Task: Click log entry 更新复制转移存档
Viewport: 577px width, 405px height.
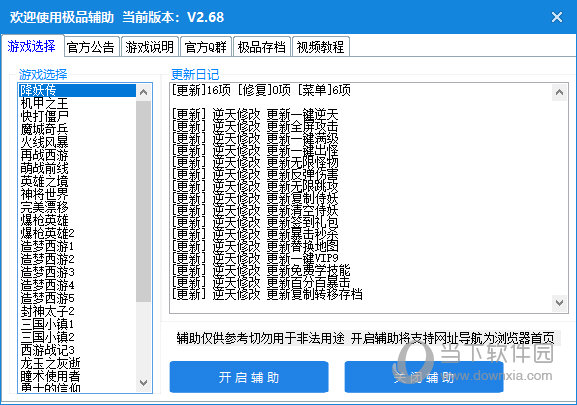Action: [x=267, y=294]
